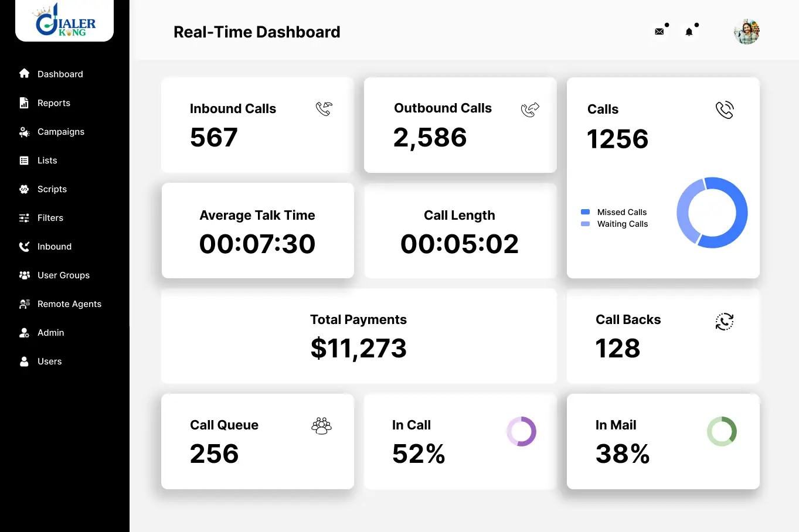Select the Dashboard icon in the sidebar
799x532 pixels.
click(24, 73)
